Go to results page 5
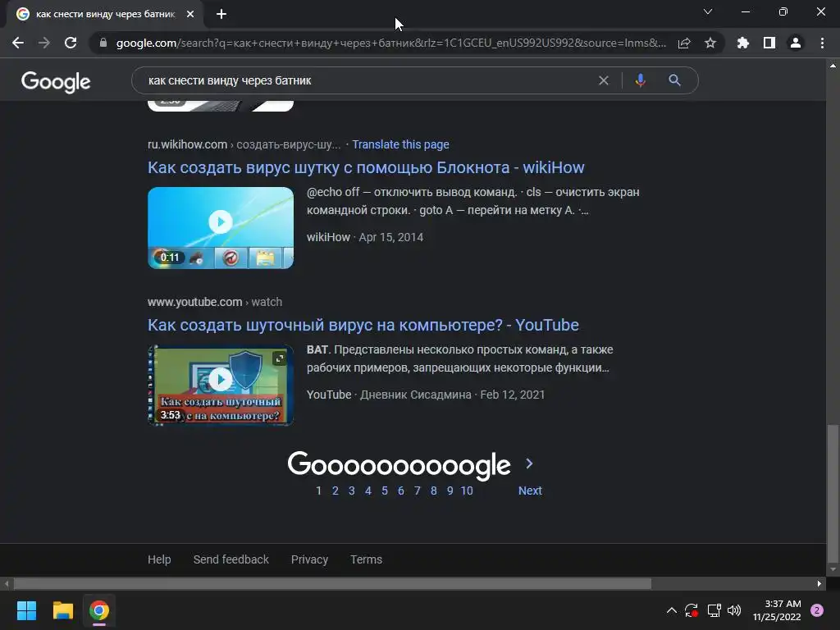The width and height of the screenshot is (840, 630). coord(385,491)
